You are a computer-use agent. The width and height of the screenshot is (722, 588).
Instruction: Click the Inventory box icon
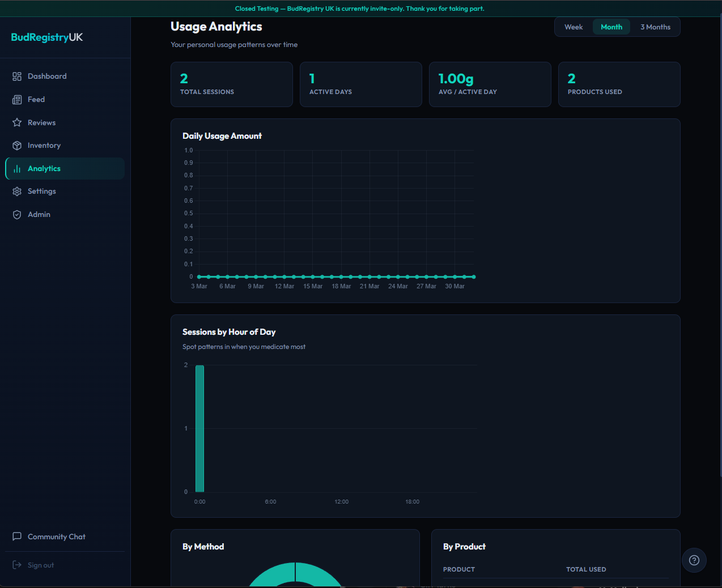pyautogui.click(x=17, y=146)
